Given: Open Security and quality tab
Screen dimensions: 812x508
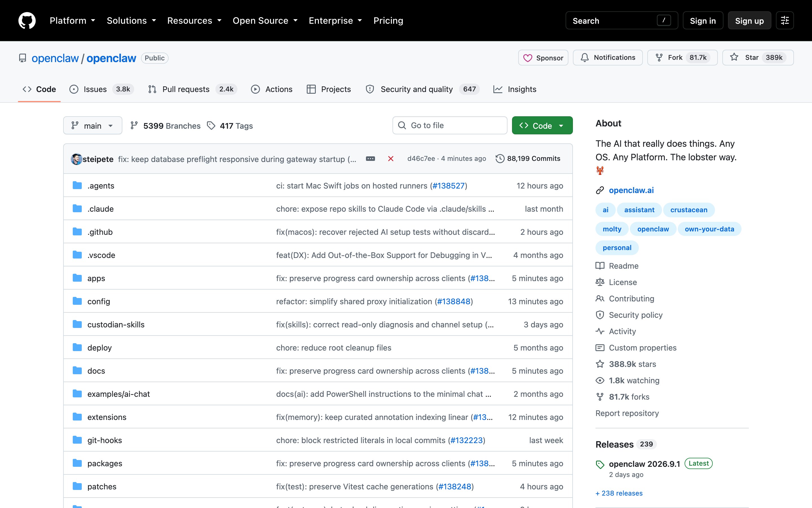Looking at the screenshot, I should pos(423,89).
